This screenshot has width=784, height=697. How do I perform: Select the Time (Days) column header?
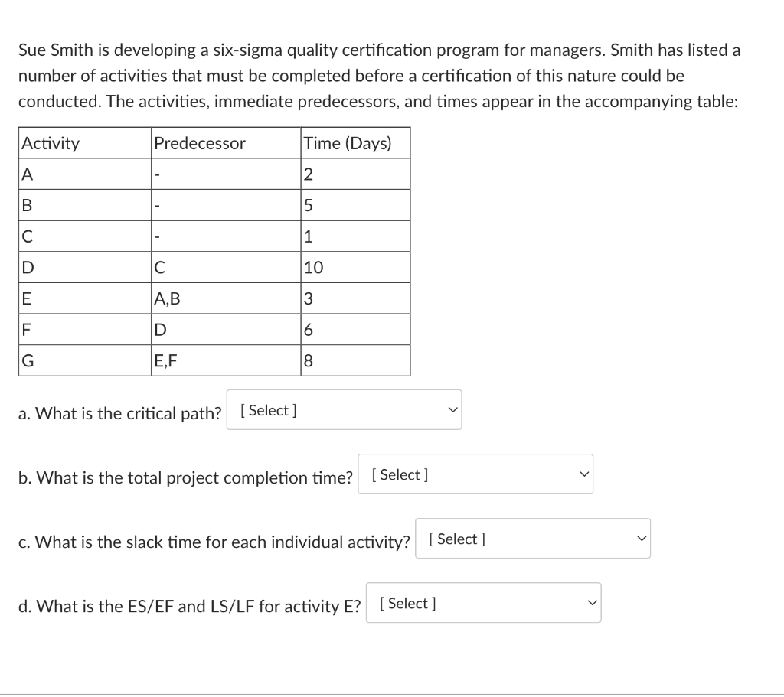tap(348, 143)
